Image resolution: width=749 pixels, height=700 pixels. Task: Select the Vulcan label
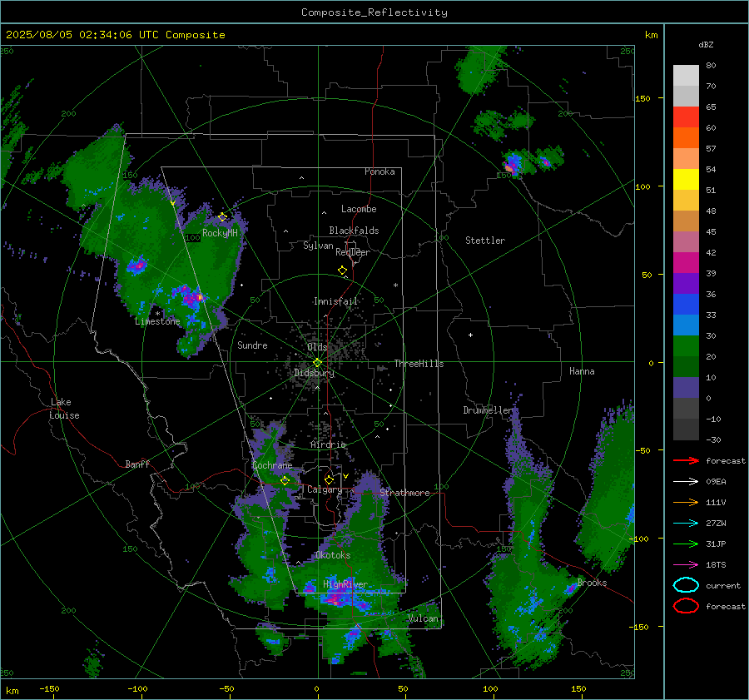point(424,618)
